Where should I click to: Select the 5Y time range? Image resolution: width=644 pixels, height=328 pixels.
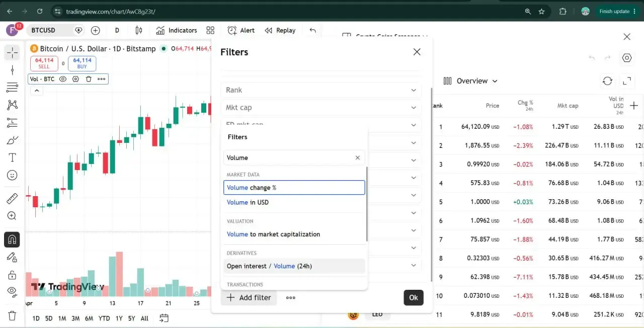click(131, 318)
